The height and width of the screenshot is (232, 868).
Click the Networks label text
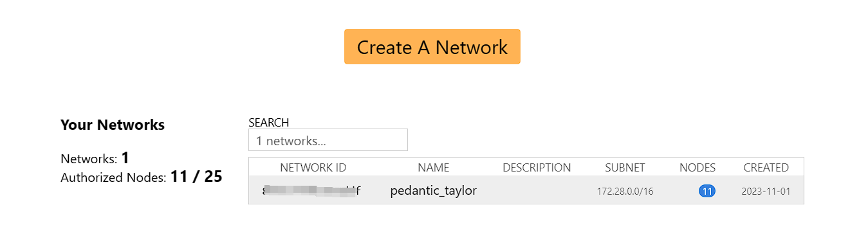[x=89, y=159]
